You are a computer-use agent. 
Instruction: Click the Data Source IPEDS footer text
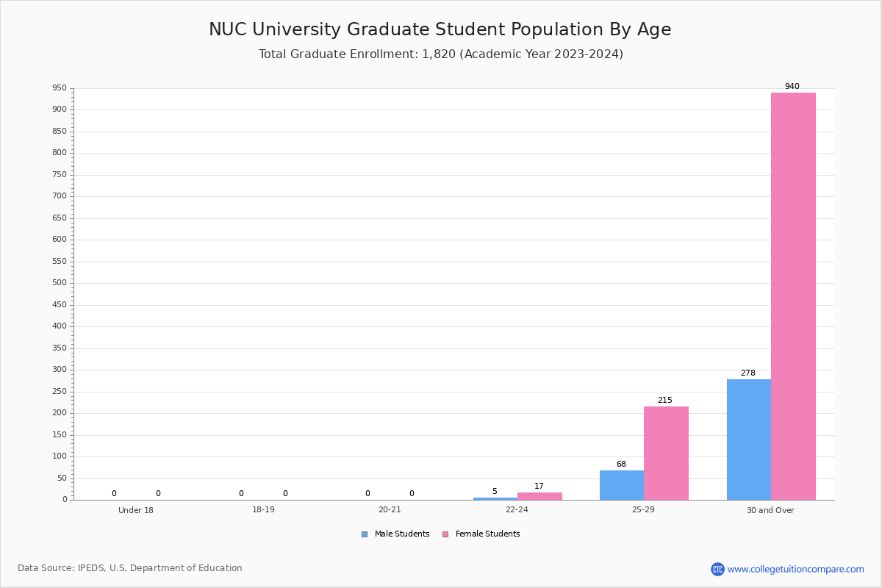pos(130,568)
